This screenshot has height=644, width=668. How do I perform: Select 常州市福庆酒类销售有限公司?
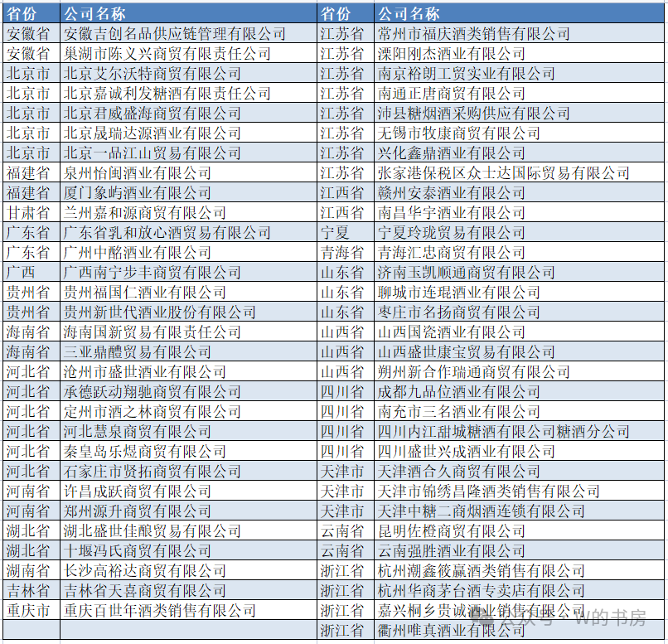[x=520, y=33]
